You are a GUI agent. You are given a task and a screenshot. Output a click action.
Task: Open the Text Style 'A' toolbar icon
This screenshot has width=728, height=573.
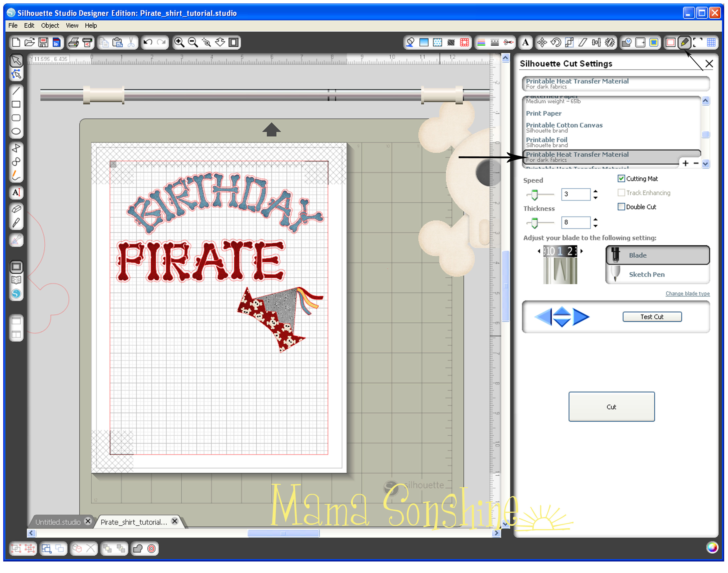(x=525, y=43)
